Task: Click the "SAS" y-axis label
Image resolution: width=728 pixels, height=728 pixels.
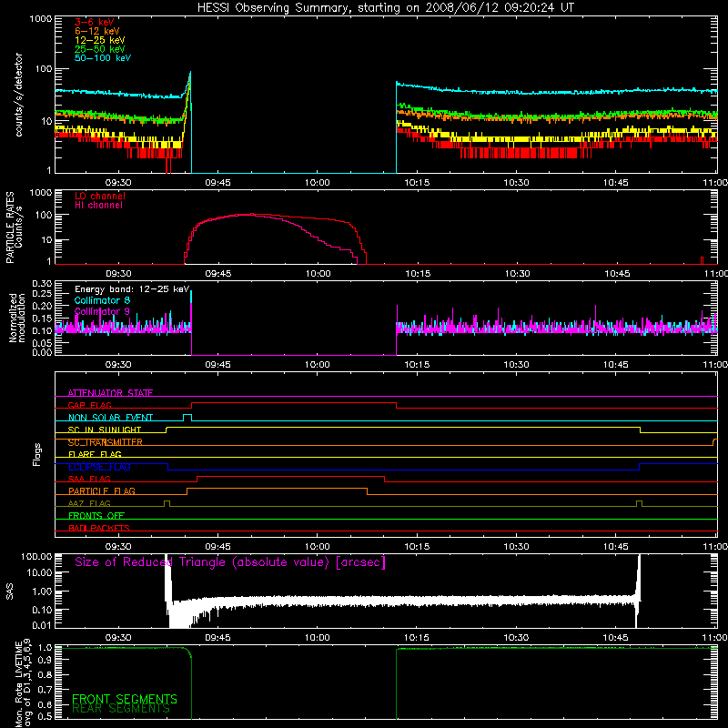Action: click(10, 591)
